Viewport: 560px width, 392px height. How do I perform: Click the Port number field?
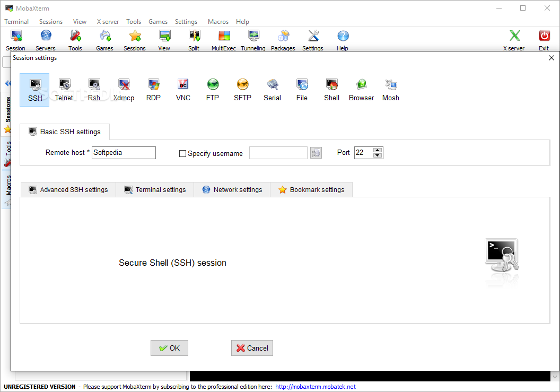tap(364, 153)
